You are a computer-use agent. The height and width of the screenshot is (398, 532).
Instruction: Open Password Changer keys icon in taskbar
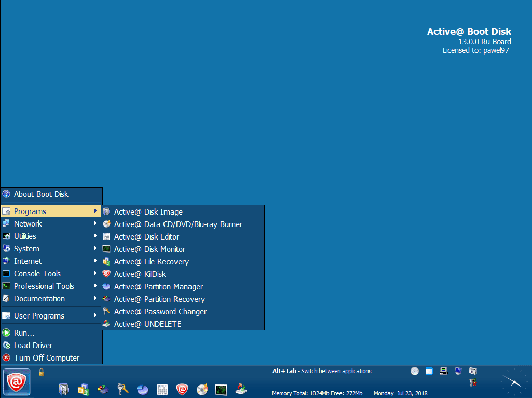pos(122,389)
